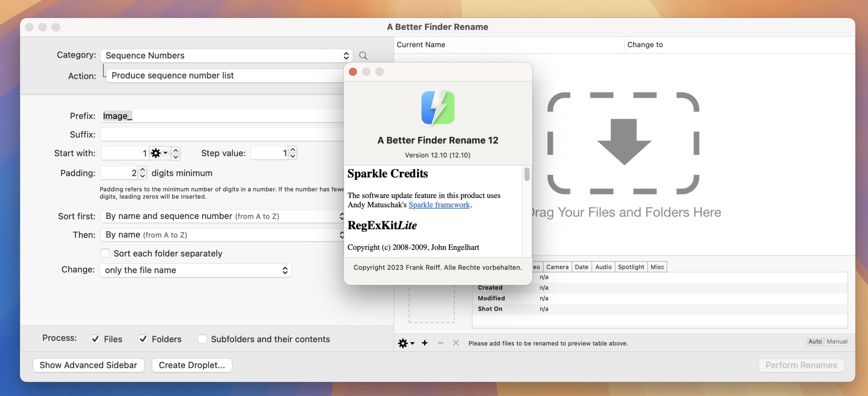Switch preview mode to Auto
The height and width of the screenshot is (396, 868).
coord(815,341)
